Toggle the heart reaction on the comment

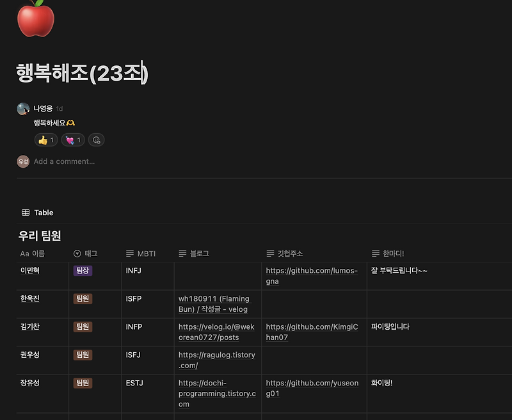tap(72, 140)
